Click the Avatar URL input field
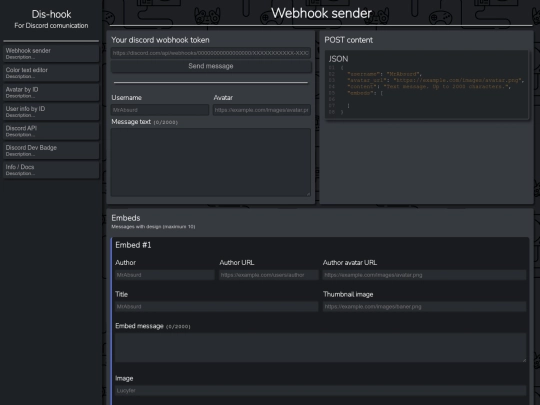 click(x=262, y=110)
